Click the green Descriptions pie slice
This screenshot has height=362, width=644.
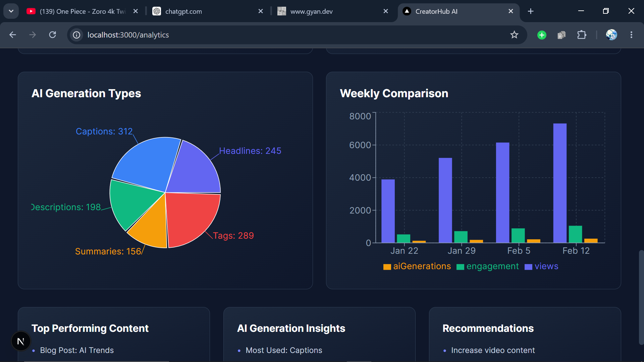pyautogui.click(x=132, y=203)
